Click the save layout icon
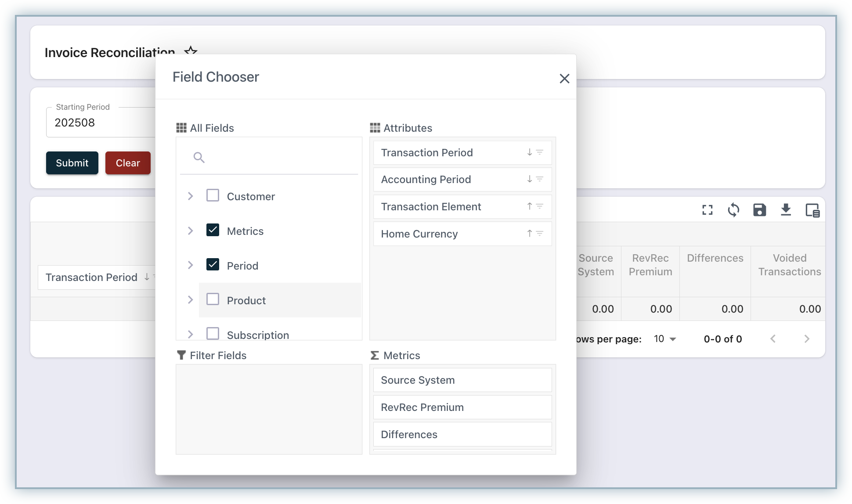This screenshot has height=504, width=852. point(759,210)
